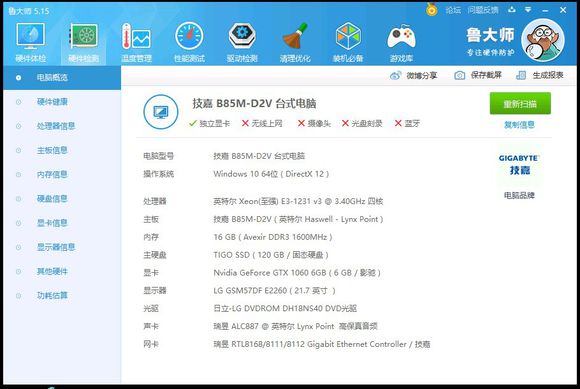This screenshot has height=389, width=580.
Task: Click 生成报表 generate report text
Action: coord(548,75)
